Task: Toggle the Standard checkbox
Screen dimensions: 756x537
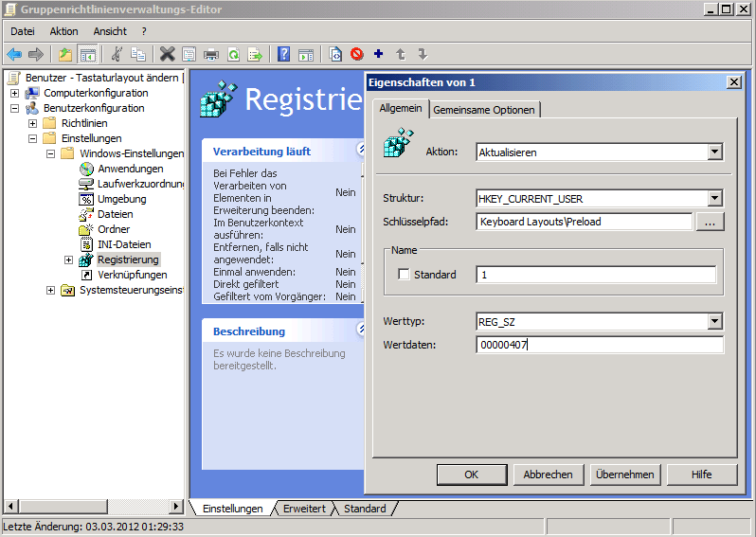Action: pos(404,275)
